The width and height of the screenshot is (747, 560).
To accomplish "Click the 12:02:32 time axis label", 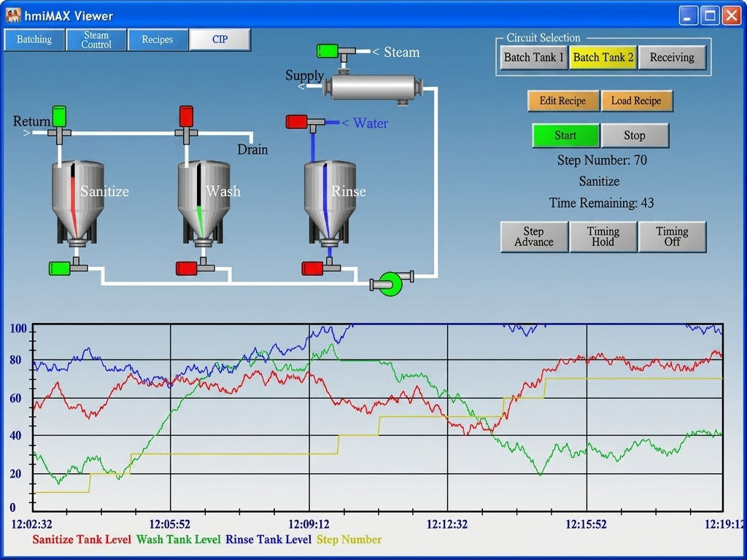I will [x=31, y=525].
